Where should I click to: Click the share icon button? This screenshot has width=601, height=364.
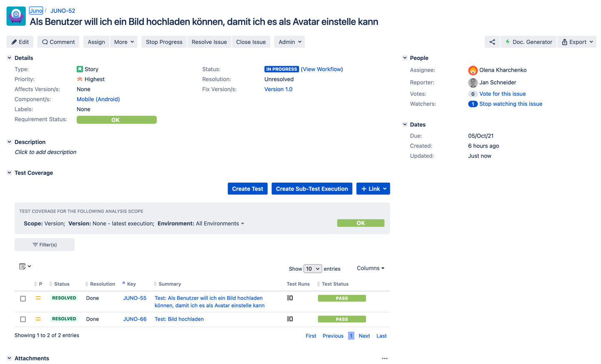pos(492,42)
